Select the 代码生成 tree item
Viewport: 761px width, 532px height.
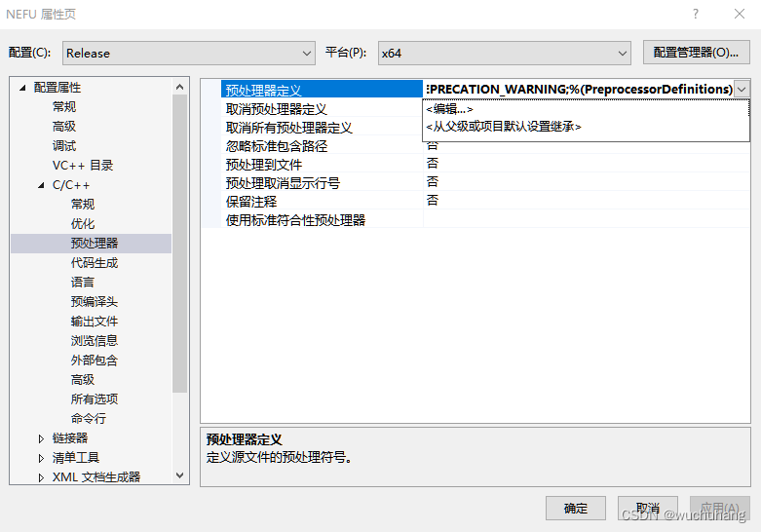click(95, 263)
